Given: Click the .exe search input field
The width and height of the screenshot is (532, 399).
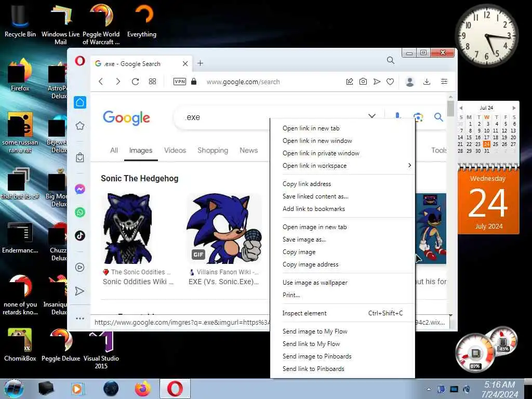Looking at the screenshot, I should tap(271, 117).
